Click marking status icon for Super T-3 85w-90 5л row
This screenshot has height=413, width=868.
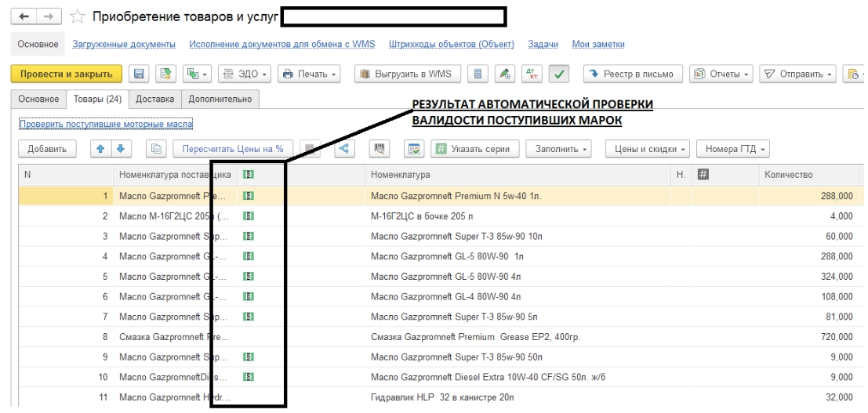click(x=249, y=317)
